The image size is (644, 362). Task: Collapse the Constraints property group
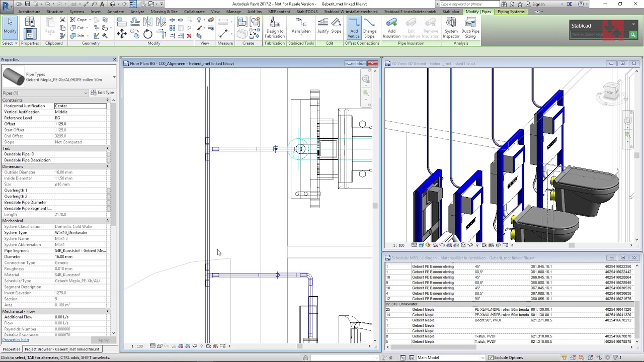pyautogui.click(x=107, y=100)
